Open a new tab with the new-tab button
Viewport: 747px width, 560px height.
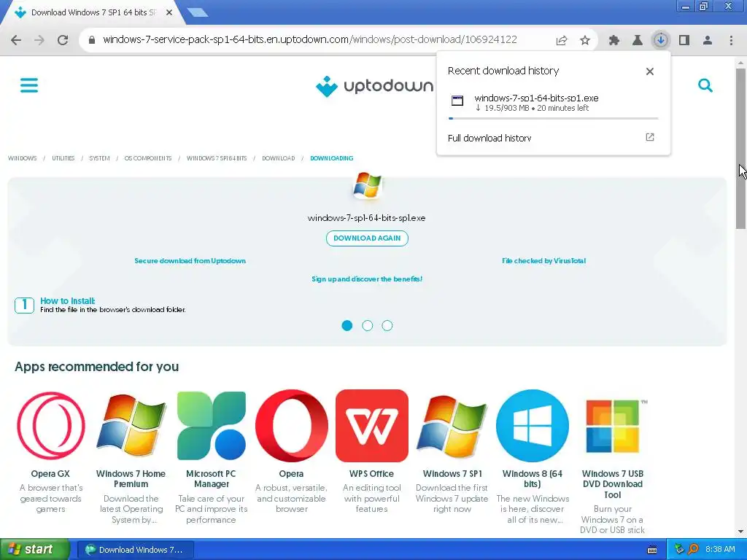pos(198,13)
